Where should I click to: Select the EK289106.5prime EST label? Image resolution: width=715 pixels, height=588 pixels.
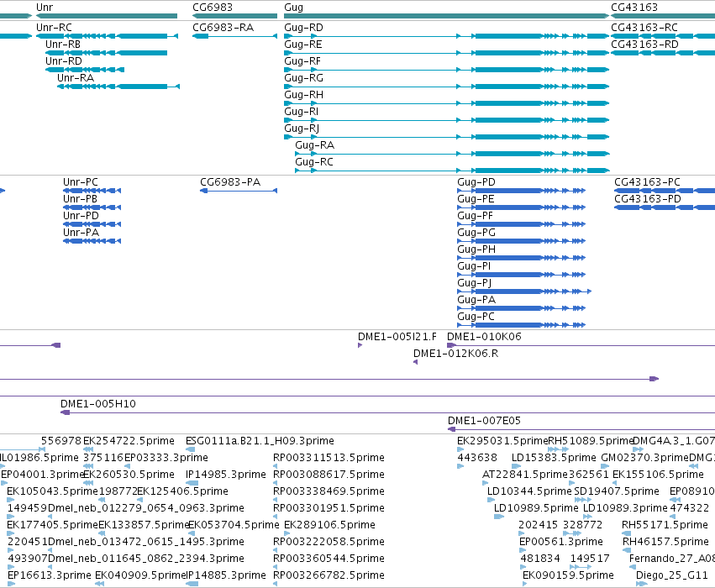[x=329, y=525]
